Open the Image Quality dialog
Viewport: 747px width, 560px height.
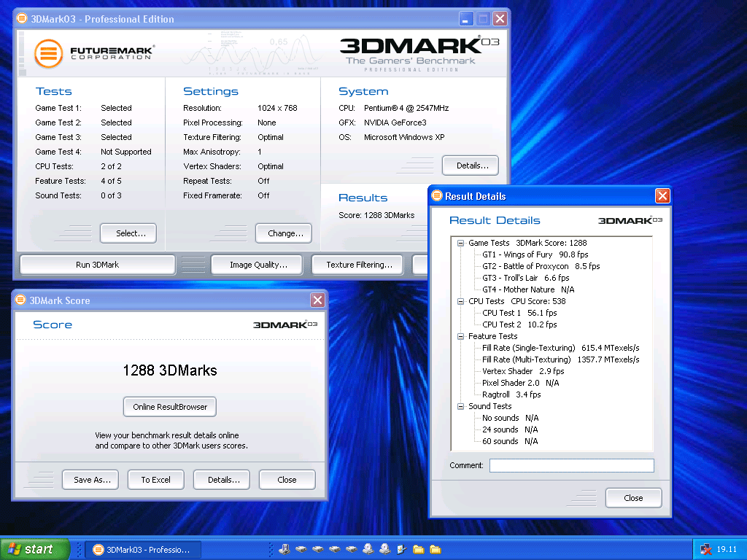257,265
